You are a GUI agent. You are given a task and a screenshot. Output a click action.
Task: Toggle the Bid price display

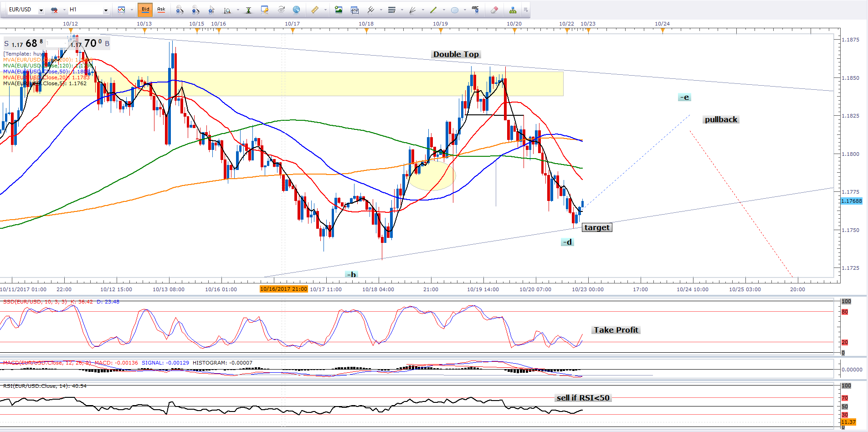(x=145, y=10)
